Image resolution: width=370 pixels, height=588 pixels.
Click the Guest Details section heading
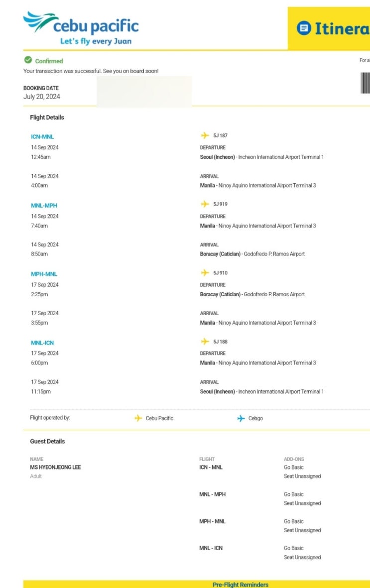[x=47, y=441]
